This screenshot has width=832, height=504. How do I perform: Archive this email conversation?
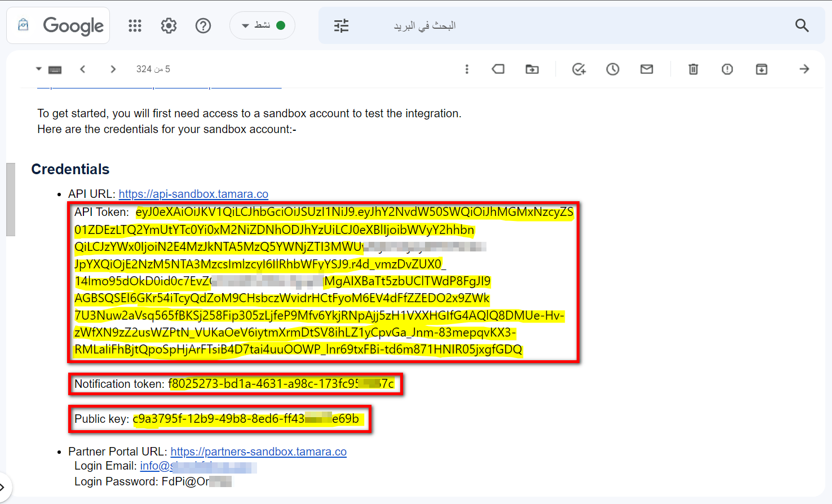(x=762, y=69)
